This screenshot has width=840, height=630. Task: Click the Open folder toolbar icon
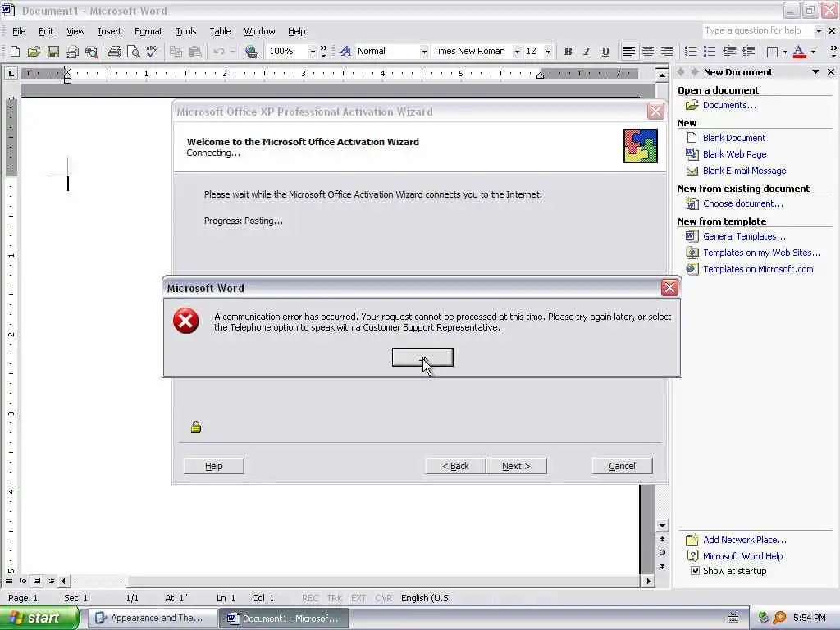click(x=34, y=52)
